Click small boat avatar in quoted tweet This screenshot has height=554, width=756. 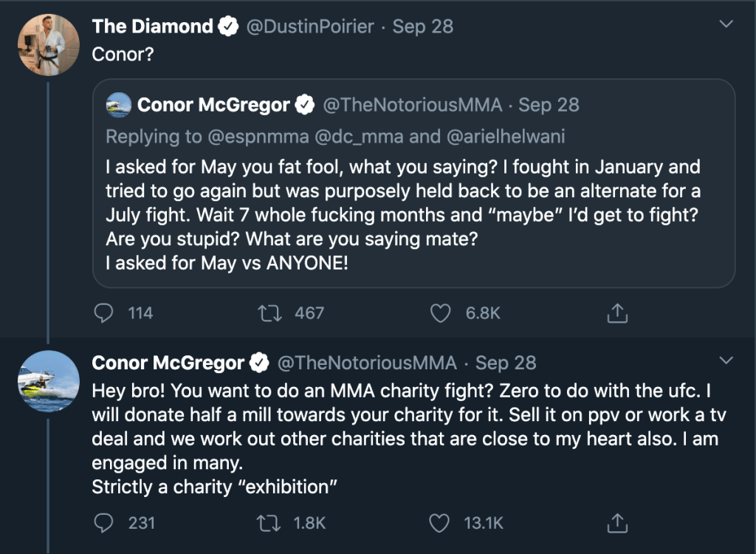coord(119,105)
